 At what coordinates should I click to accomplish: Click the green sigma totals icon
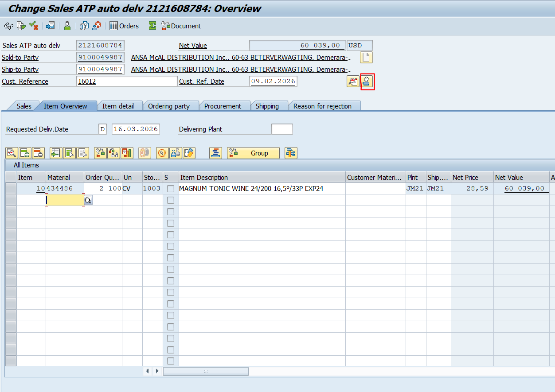152,26
